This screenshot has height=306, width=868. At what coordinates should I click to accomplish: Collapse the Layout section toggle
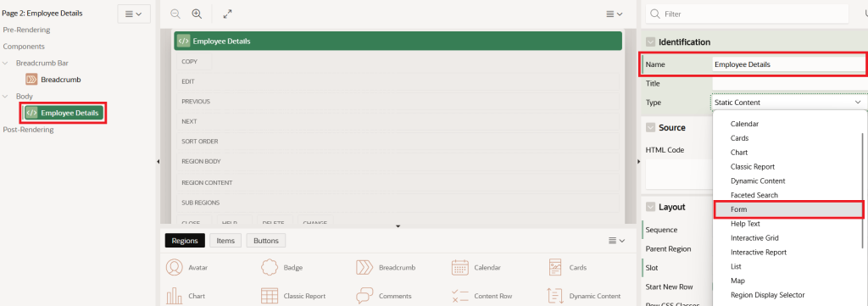[x=650, y=208]
